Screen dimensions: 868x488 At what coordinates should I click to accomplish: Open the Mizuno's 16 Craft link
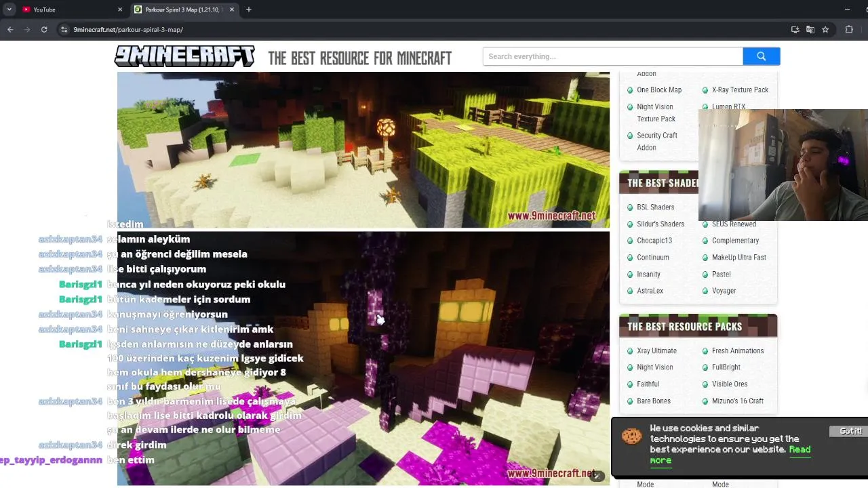(738, 401)
